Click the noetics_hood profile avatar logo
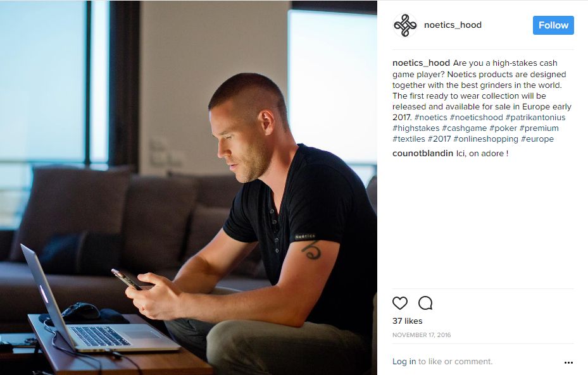Screen dimensions: 588x375 [405, 25]
